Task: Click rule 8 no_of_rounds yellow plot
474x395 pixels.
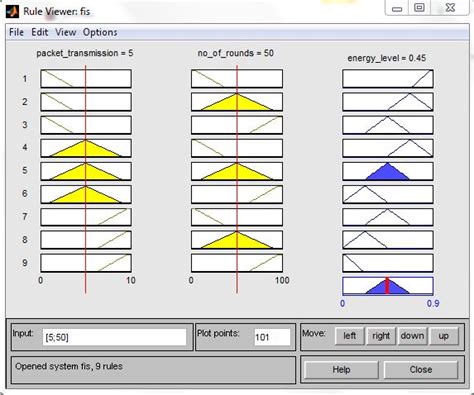Action: (237, 240)
